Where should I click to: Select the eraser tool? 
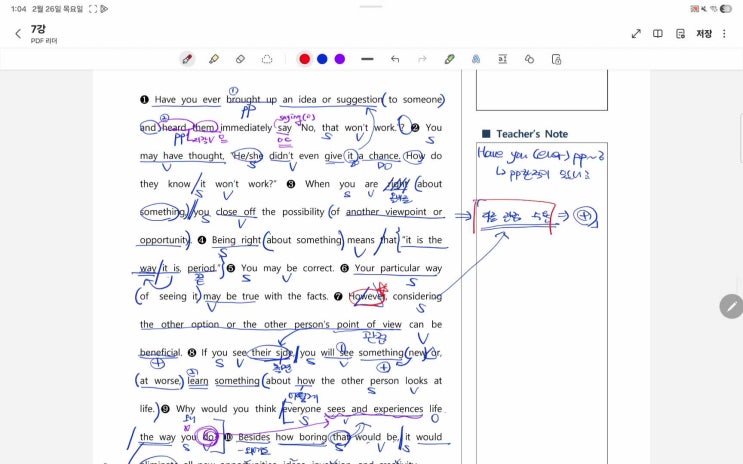(240, 59)
